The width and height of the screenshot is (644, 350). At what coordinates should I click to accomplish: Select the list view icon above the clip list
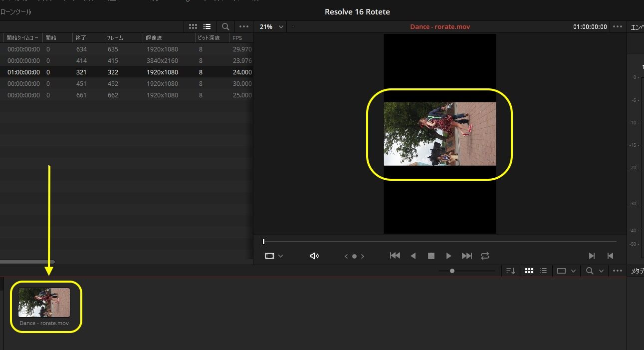[x=207, y=26]
